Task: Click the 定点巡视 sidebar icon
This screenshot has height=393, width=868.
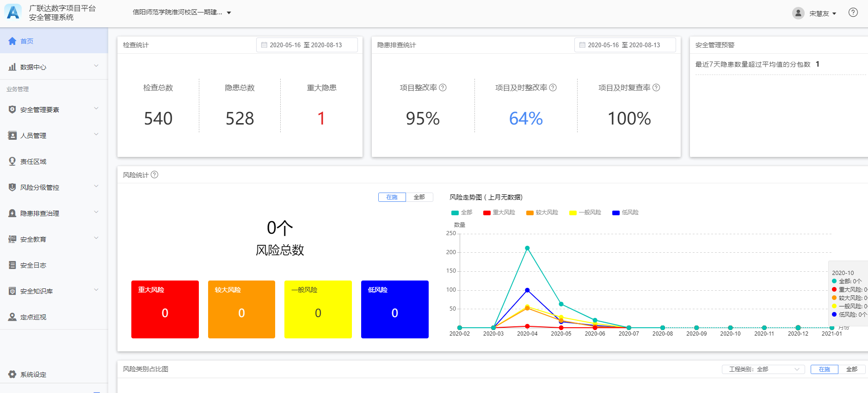Action: 12,317
